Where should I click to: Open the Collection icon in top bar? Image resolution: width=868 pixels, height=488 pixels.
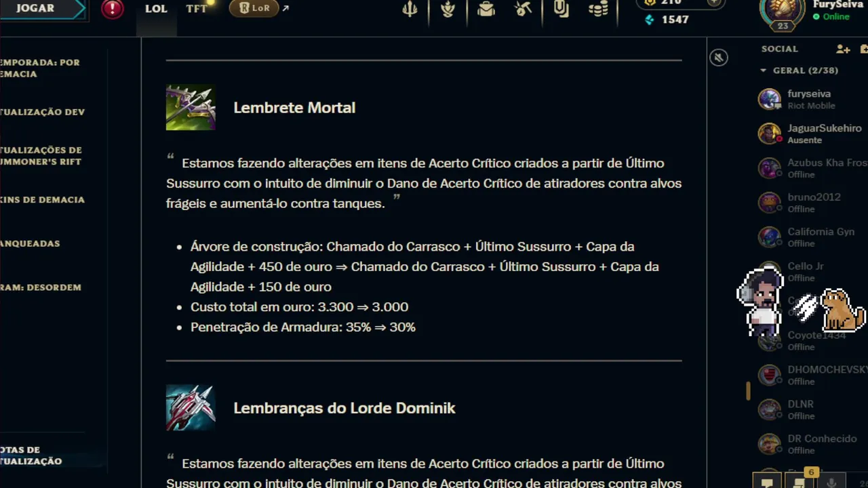561,9
